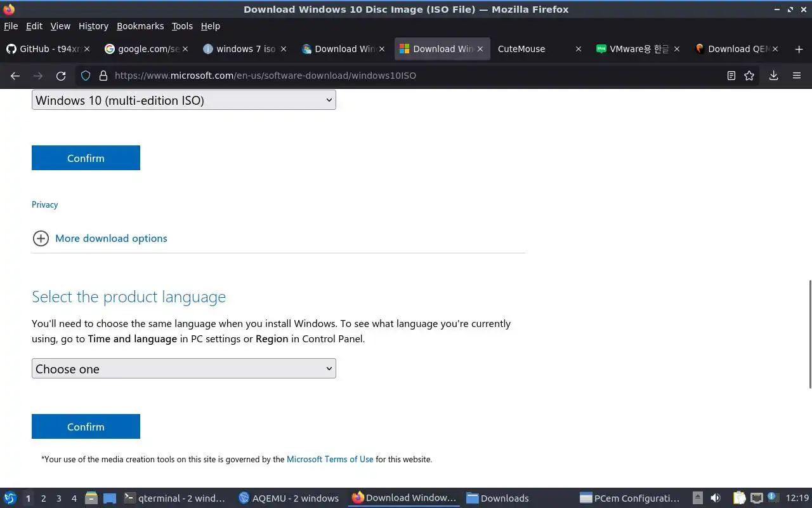
Task: Close the active Download Windows tab
Action: 480,49
